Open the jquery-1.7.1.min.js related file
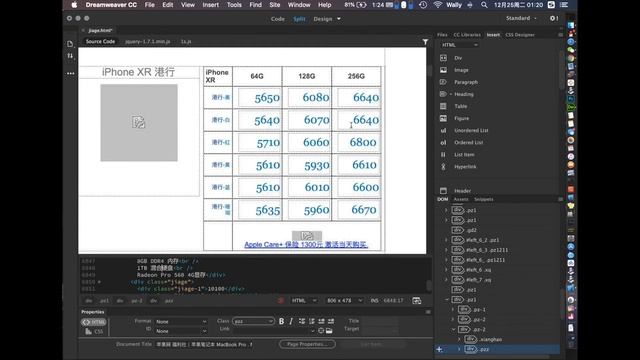Viewport: 640px width, 360px height. pyautogui.click(x=148, y=42)
